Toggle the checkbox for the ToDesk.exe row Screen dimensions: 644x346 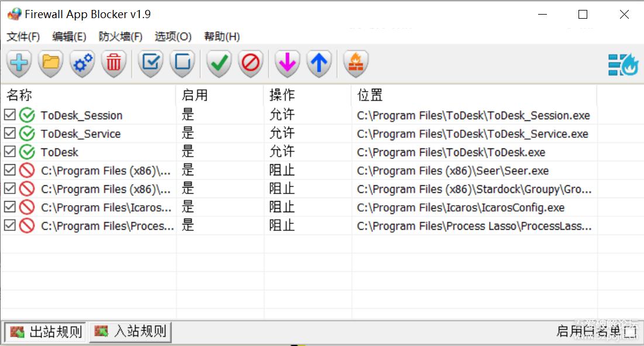point(10,151)
